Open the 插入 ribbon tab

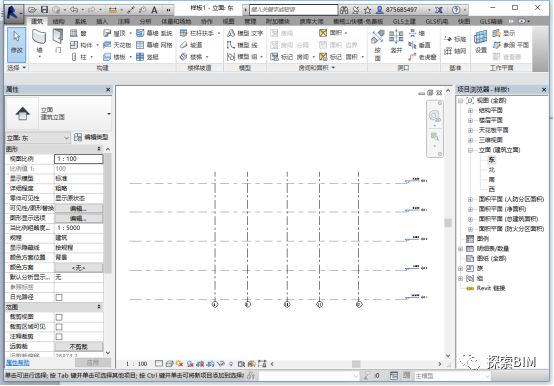102,22
